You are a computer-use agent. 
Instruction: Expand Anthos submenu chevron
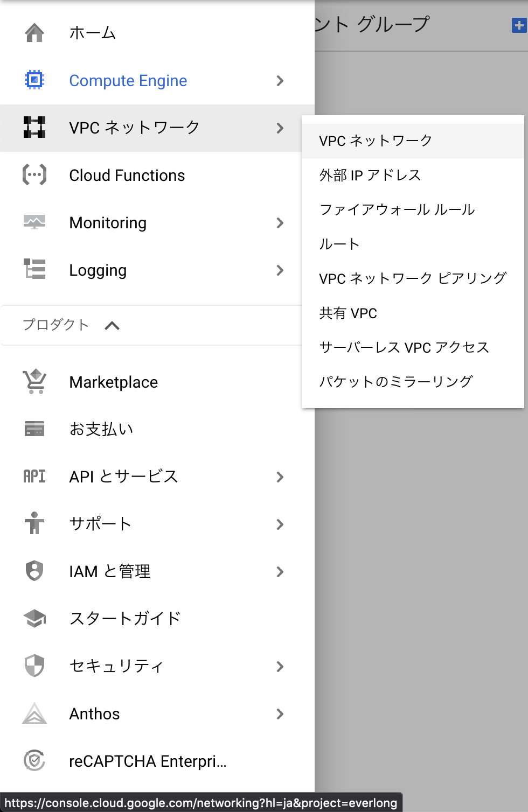click(x=280, y=714)
